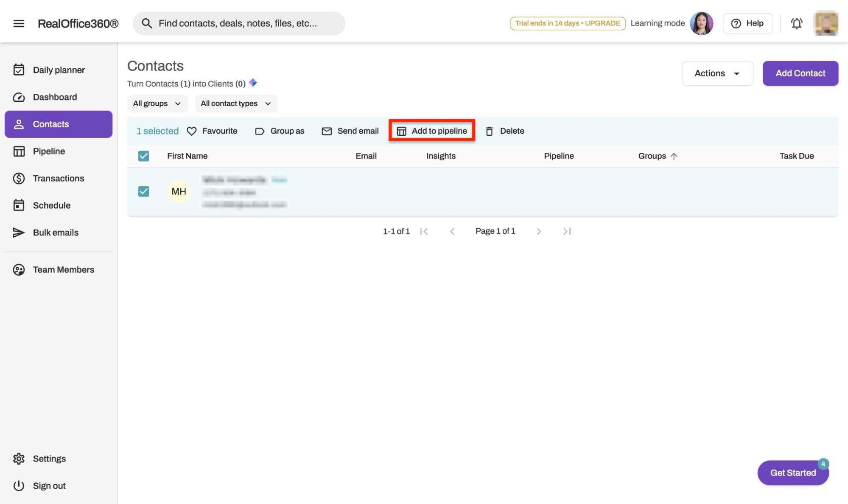This screenshot has width=848, height=504.
Task: Click the diamond icon beside Clients count
Action: click(253, 83)
